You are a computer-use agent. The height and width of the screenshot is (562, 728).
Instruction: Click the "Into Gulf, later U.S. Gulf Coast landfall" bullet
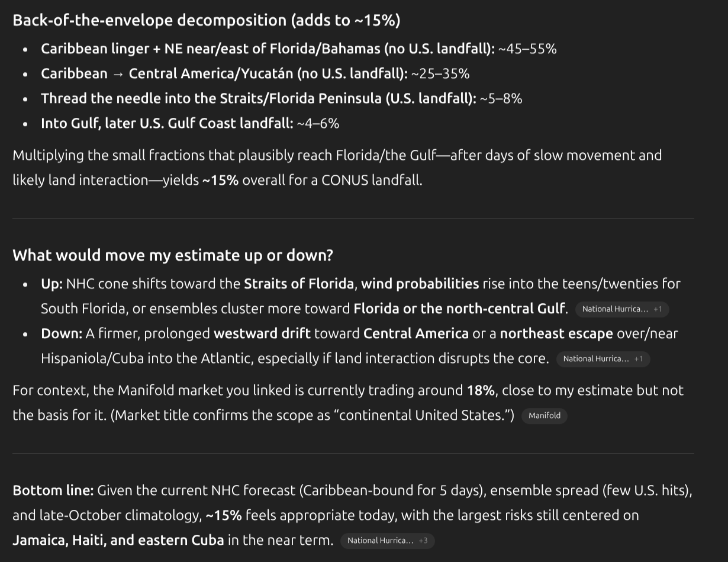coord(166,123)
